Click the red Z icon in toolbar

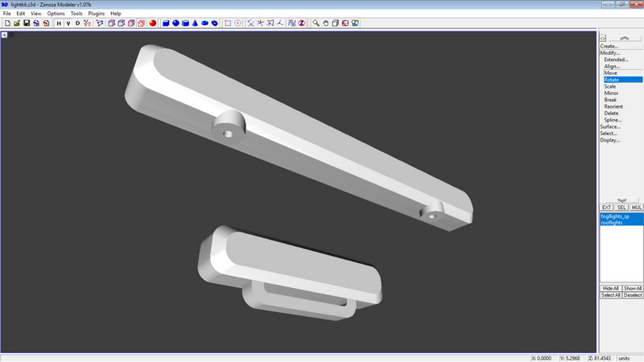coord(302,23)
